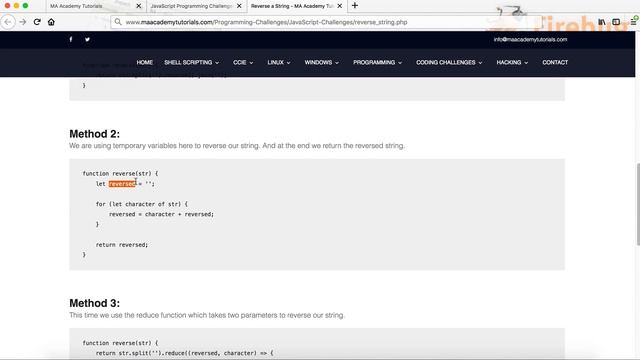Expand the LINUX dropdown menu
This screenshot has width=640, height=360.
pos(279,62)
